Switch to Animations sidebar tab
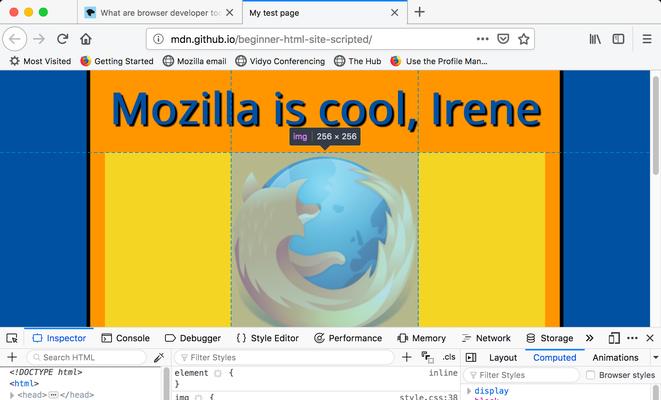The image size is (661, 400). pyautogui.click(x=615, y=357)
